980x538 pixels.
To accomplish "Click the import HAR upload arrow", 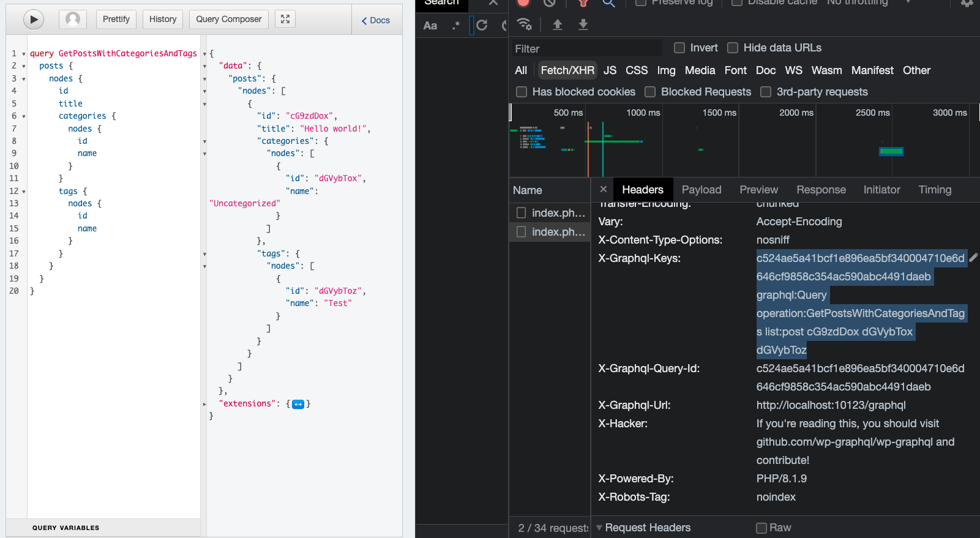I will 558,24.
